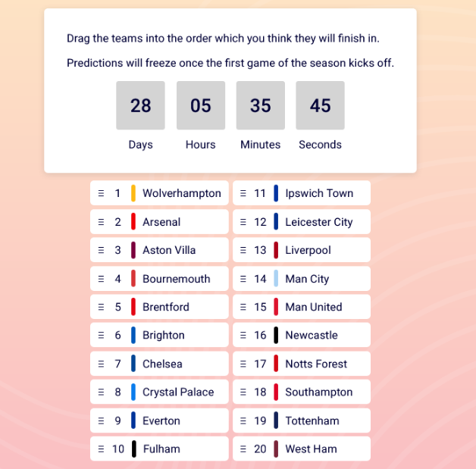476x469 pixels.
Task: Click the drag handle on Fulham row
Action: click(101, 449)
